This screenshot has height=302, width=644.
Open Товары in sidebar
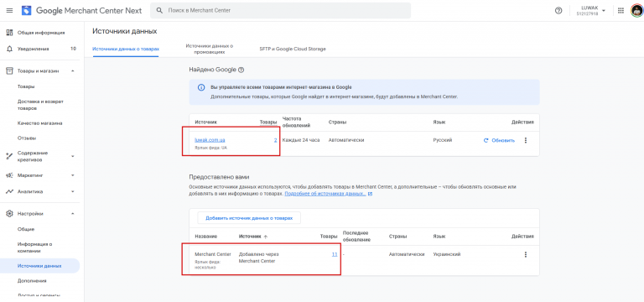coord(26,86)
